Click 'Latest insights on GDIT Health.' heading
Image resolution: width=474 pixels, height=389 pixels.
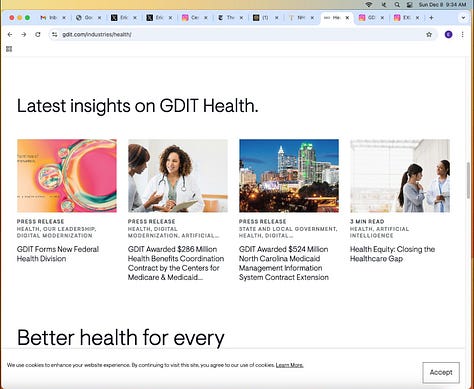(x=138, y=106)
